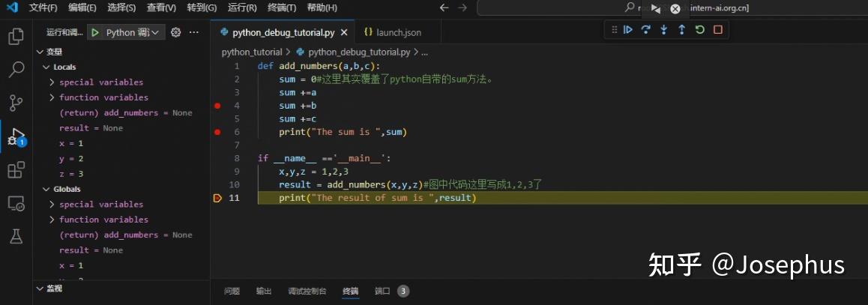Viewport: 868px width, 305px height.
Task: Open the 运行(R) menu
Action: (x=242, y=7)
